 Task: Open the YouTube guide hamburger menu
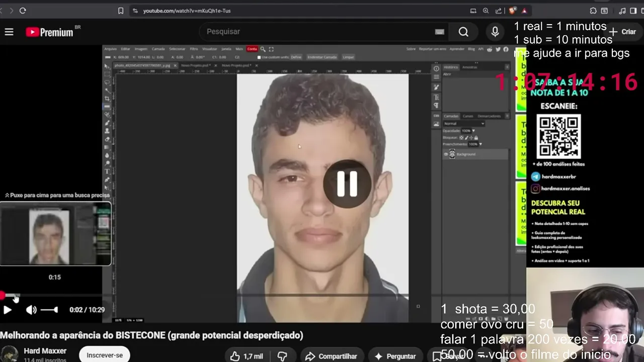pos(9,32)
